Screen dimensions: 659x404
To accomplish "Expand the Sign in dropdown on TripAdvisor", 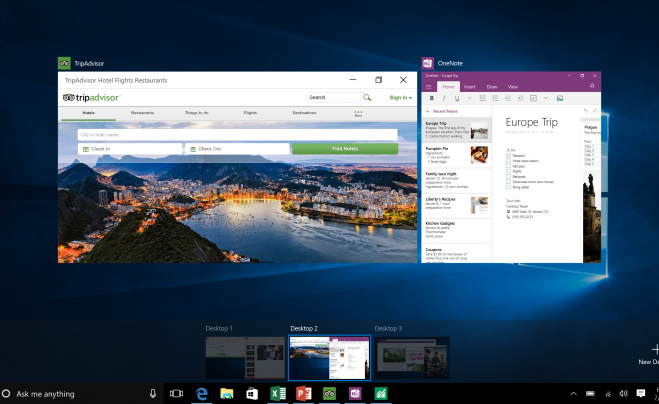I will pyautogui.click(x=400, y=98).
